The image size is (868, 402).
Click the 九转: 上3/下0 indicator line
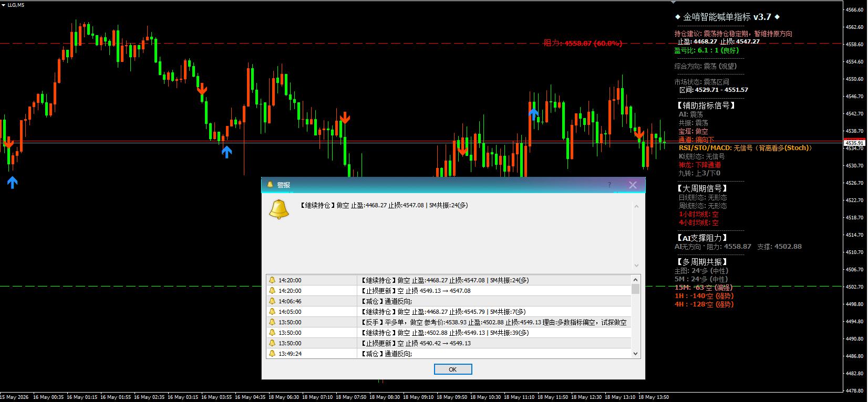[x=699, y=173]
